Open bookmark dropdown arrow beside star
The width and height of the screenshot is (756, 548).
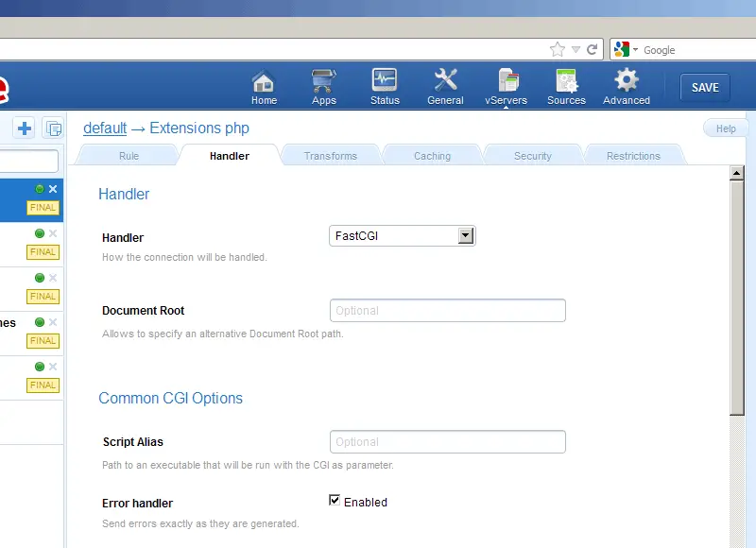pyautogui.click(x=576, y=49)
